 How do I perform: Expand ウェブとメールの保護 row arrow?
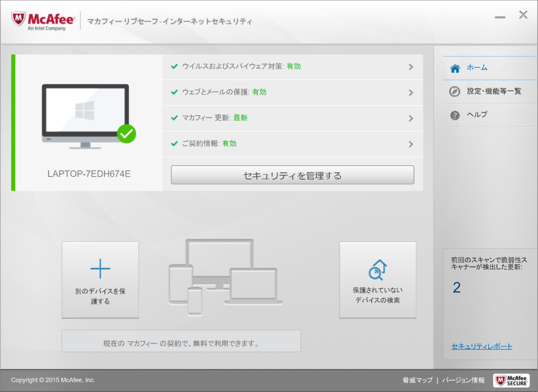pyautogui.click(x=411, y=93)
